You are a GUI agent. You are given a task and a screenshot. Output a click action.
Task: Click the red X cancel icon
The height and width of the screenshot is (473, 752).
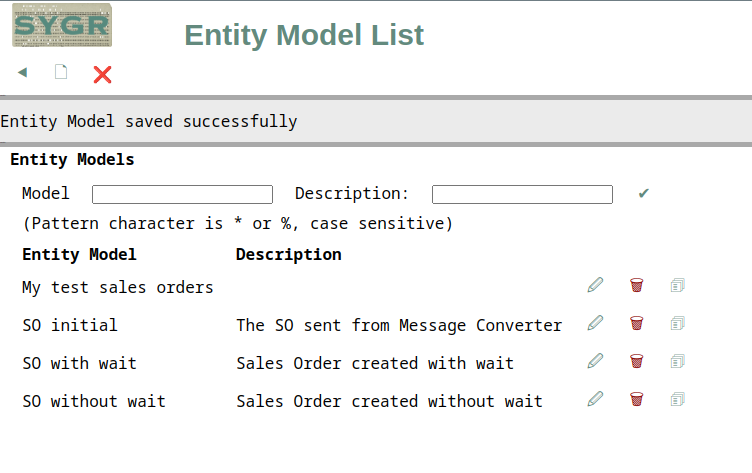point(102,74)
